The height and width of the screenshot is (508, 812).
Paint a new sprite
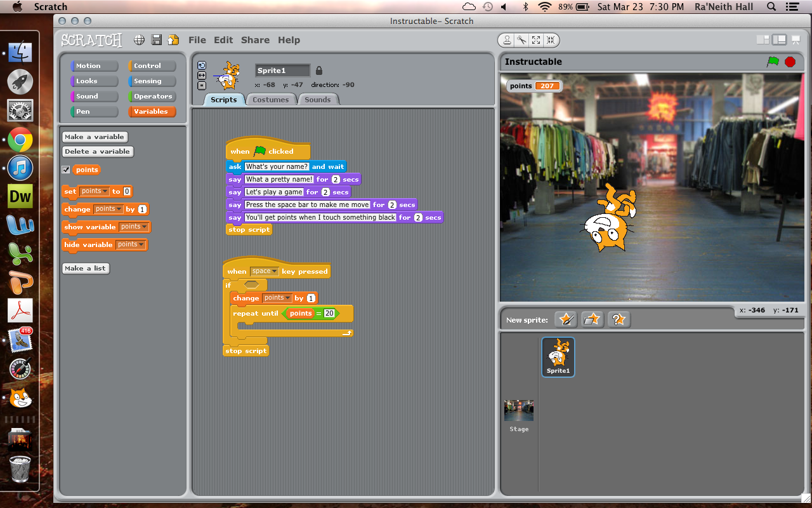tap(566, 319)
